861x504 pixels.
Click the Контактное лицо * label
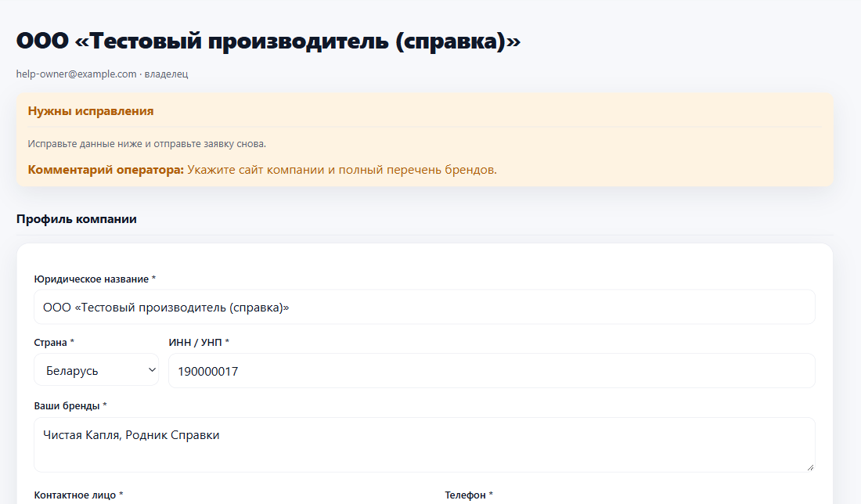[78, 495]
